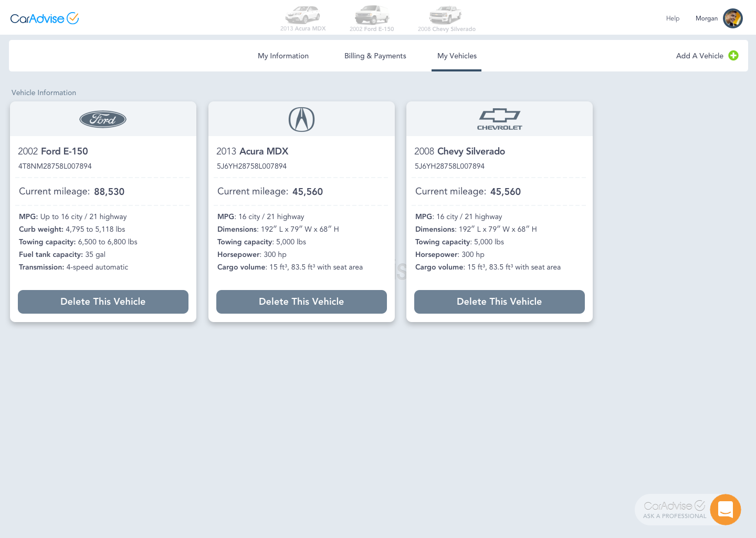This screenshot has height=538, width=756.
Task: Click Fuel tank capacity 35 gal
Action: coord(62,254)
